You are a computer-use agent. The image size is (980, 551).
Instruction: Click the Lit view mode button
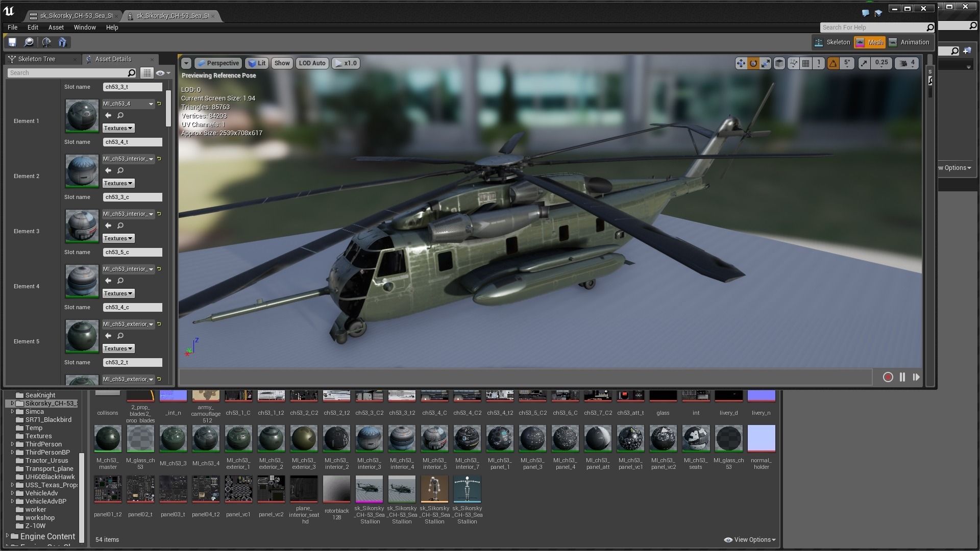point(257,63)
